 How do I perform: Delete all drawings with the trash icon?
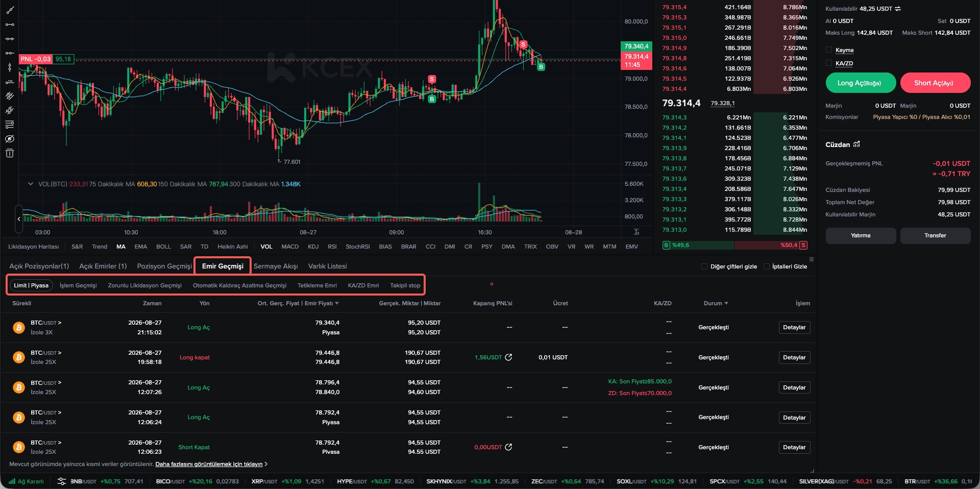point(10,153)
